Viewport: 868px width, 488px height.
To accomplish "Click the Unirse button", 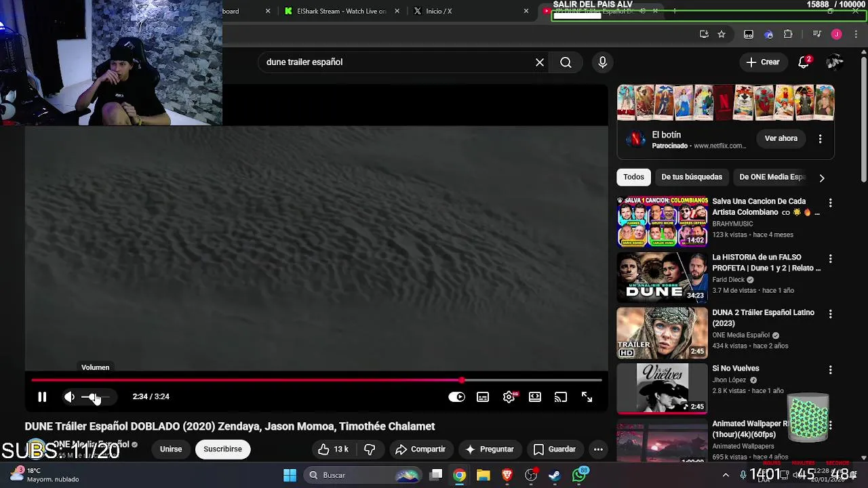I will coord(171,449).
